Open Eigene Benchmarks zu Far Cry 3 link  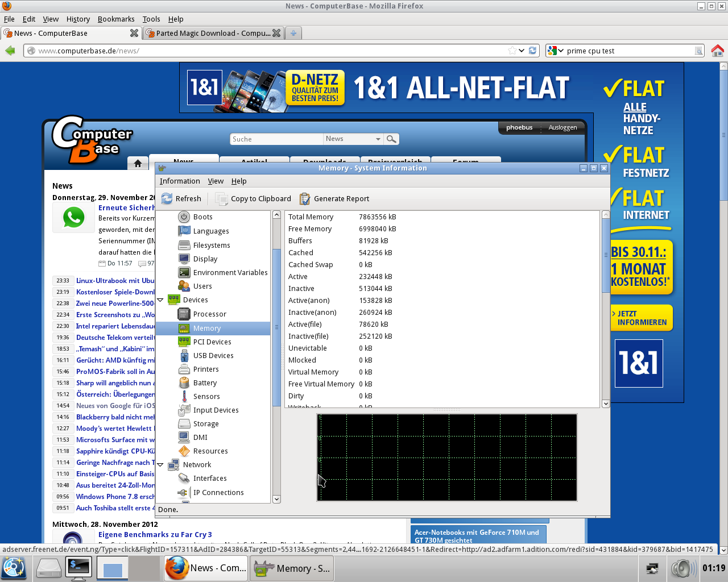coord(155,534)
